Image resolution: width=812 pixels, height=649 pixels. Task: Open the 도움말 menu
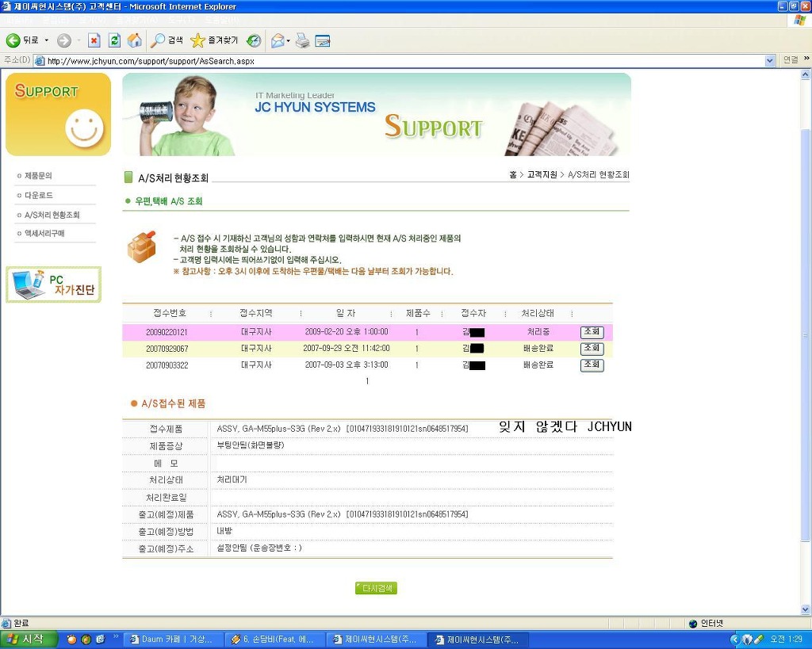(x=222, y=20)
